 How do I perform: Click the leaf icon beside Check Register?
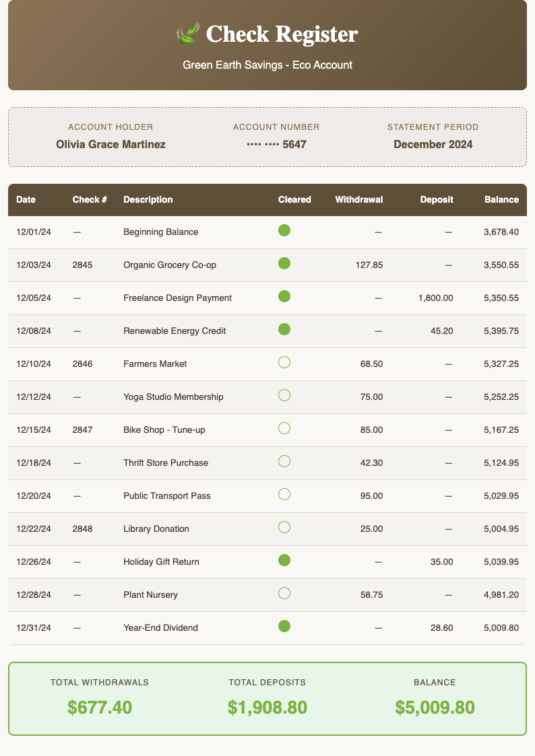coord(188,33)
